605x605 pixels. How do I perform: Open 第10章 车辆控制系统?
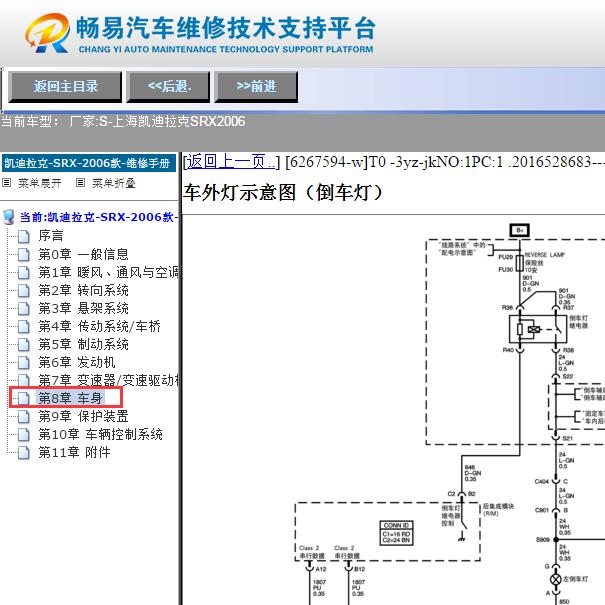100,434
